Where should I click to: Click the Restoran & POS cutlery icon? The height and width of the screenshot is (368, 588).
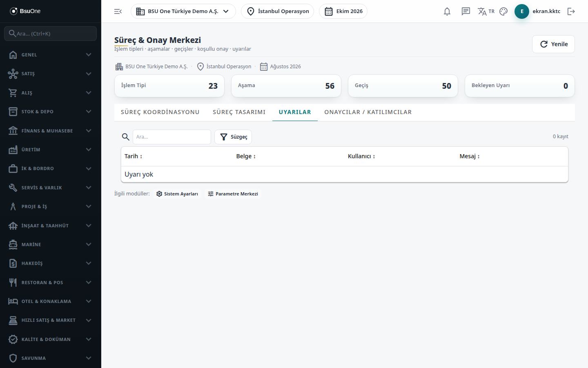click(x=13, y=283)
